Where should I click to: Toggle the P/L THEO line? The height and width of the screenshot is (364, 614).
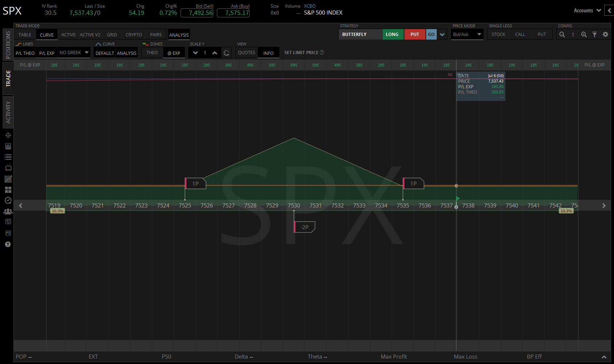coord(25,53)
